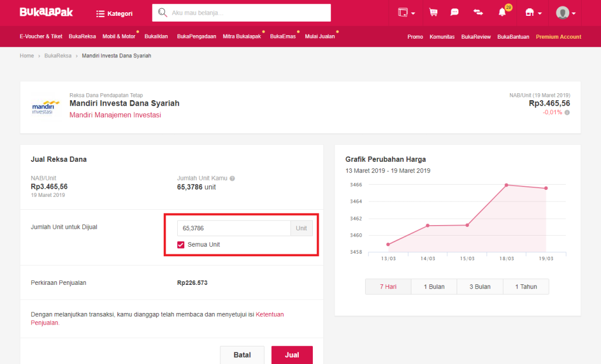The height and width of the screenshot is (364, 601).
Task: Open the Promo link
Action: [x=415, y=37]
